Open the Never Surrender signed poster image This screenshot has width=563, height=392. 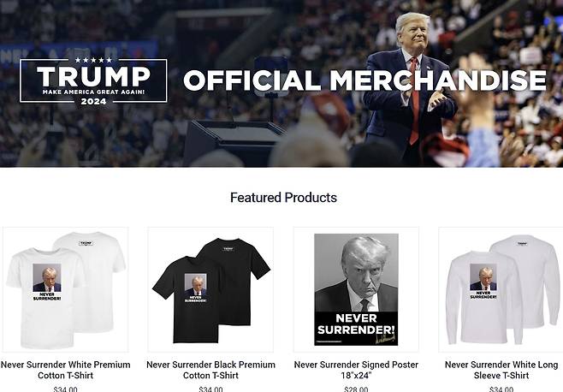pyautogui.click(x=356, y=289)
